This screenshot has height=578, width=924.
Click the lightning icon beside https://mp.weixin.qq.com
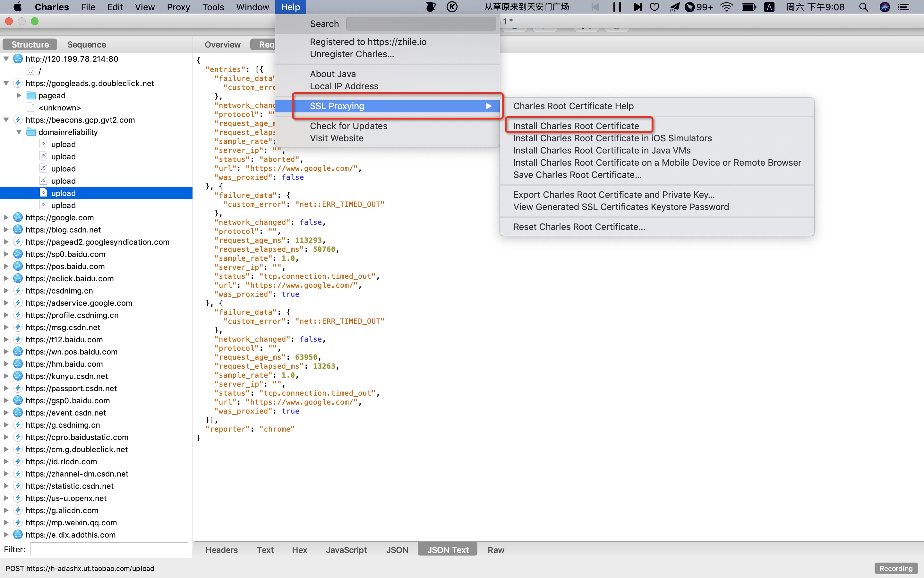point(18,522)
